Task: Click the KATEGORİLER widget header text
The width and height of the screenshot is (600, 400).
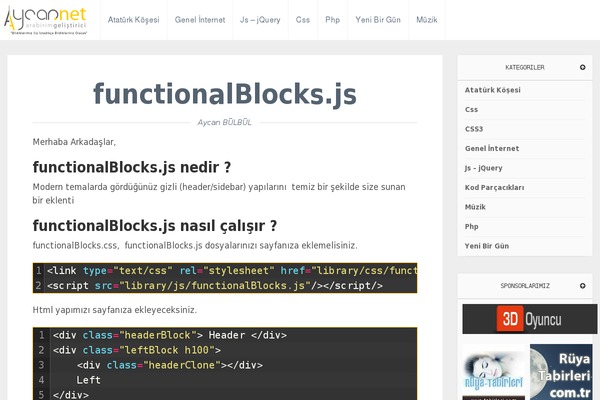Action: tap(525, 67)
